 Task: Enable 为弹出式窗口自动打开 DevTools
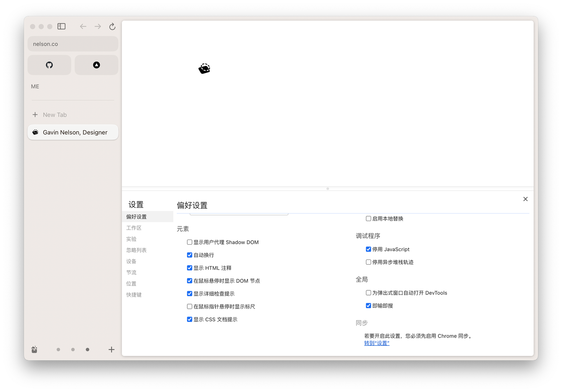pyautogui.click(x=368, y=293)
